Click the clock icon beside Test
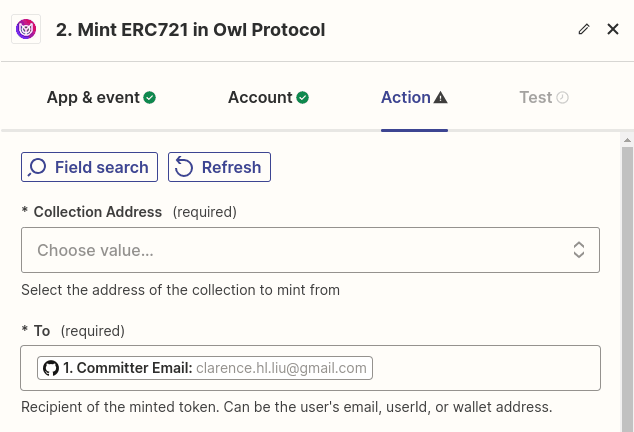Viewport: 634px width, 432px height. pyautogui.click(x=562, y=98)
